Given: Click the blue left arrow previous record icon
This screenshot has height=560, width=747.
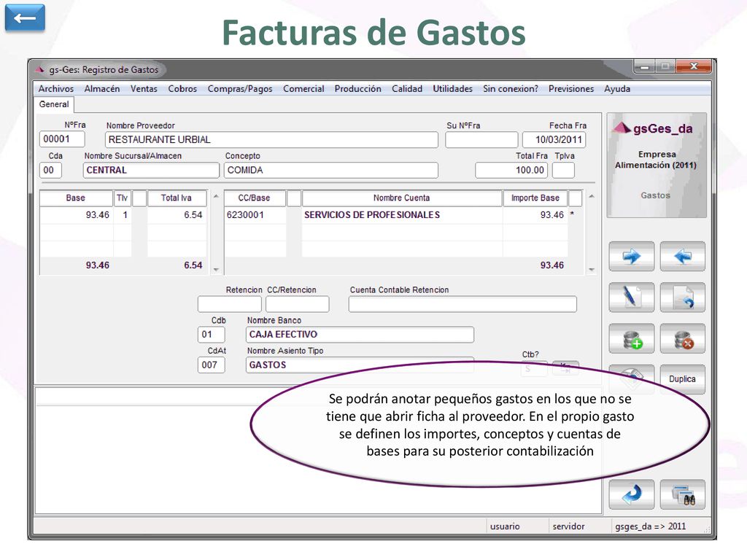Looking at the screenshot, I should [683, 257].
